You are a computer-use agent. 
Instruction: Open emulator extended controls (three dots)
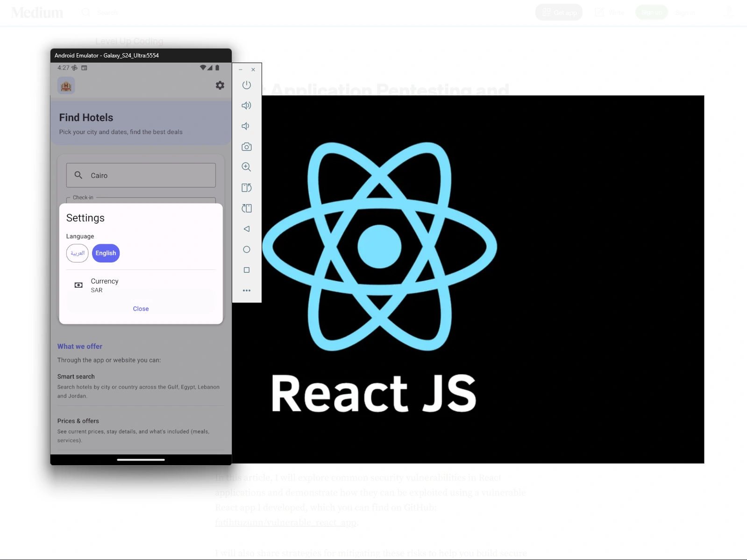pyautogui.click(x=247, y=291)
